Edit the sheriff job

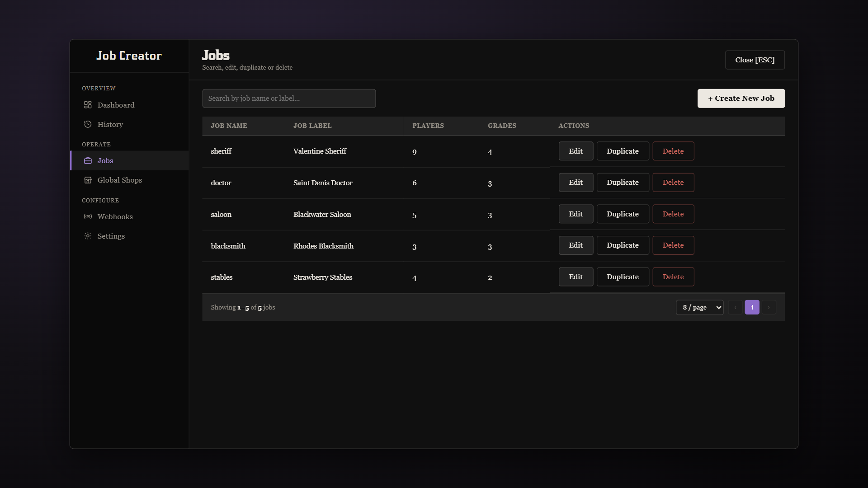coord(576,151)
